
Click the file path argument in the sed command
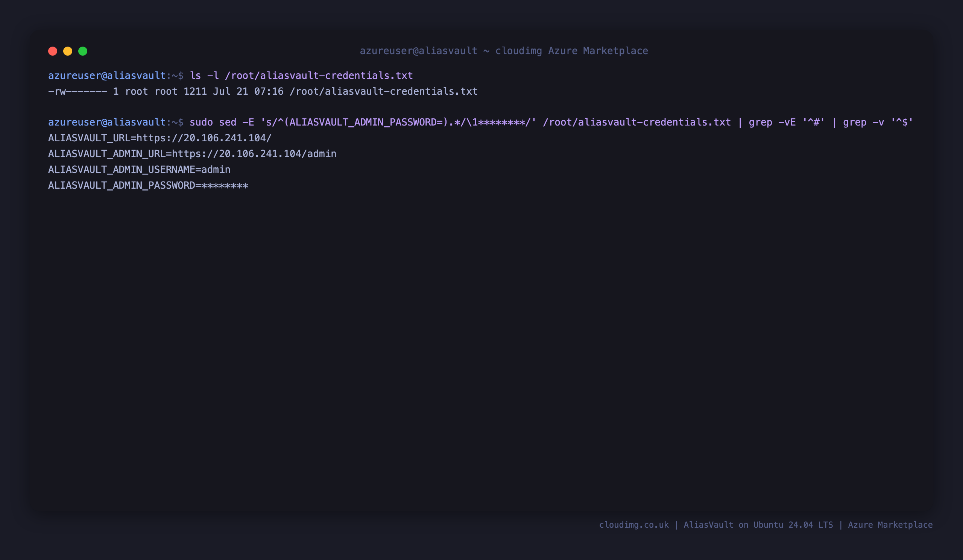pos(636,122)
